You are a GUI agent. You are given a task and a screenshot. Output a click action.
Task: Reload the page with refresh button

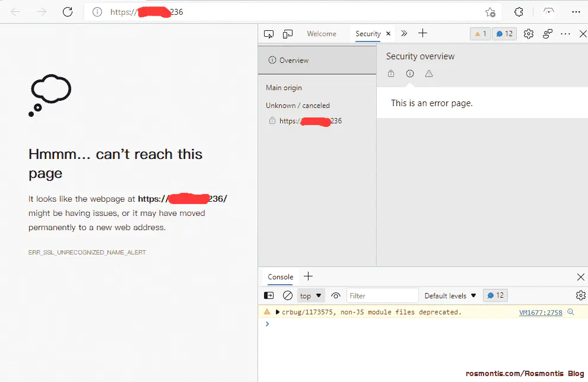pos(68,12)
